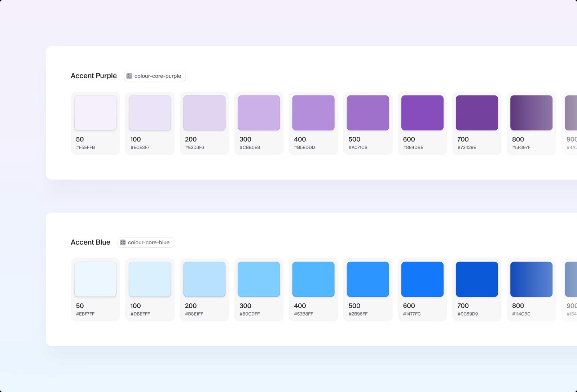Pick the purple 800 swatch #5F397F
This screenshot has height=392, width=577.
(x=531, y=113)
